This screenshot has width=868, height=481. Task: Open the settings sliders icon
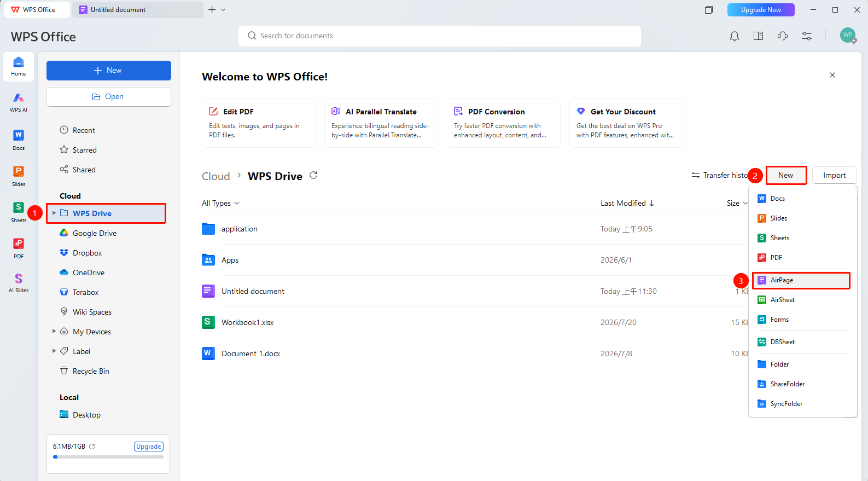[x=807, y=36]
